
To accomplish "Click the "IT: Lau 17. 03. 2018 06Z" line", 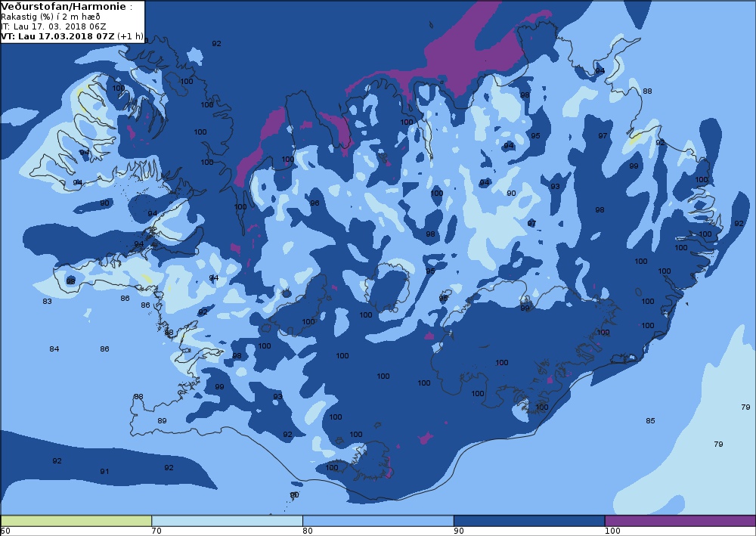I will pos(53,26).
